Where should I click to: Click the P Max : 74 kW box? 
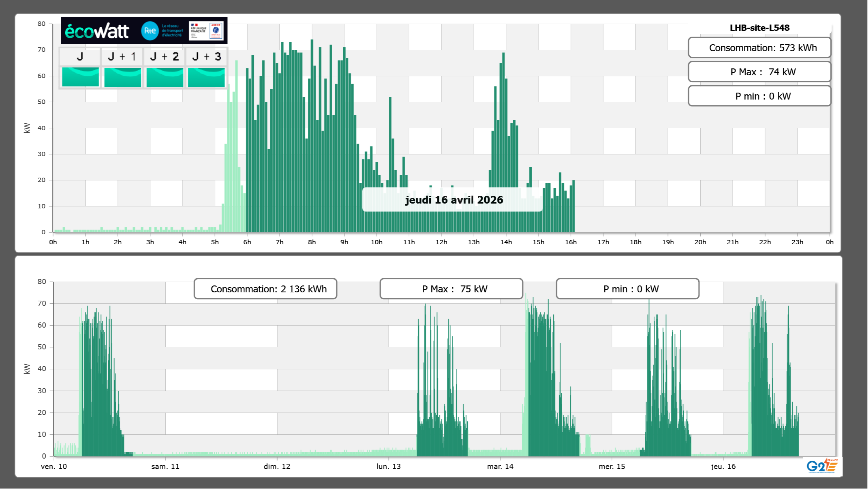click(x=759, y=72)
